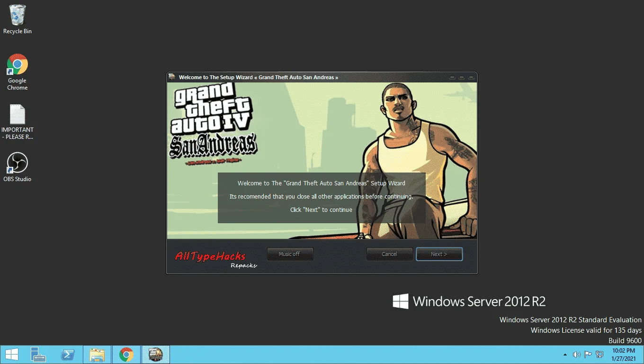Cancel the GTA San Andreas setup

click(389, 254)
